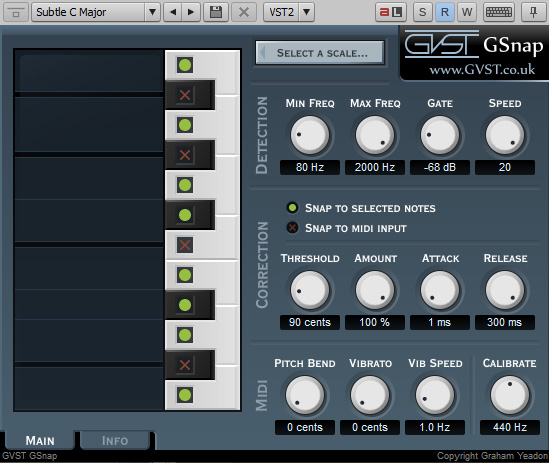
Task: Toggle the A note green indicator (second white key)
Action: [x=185, y=125]
